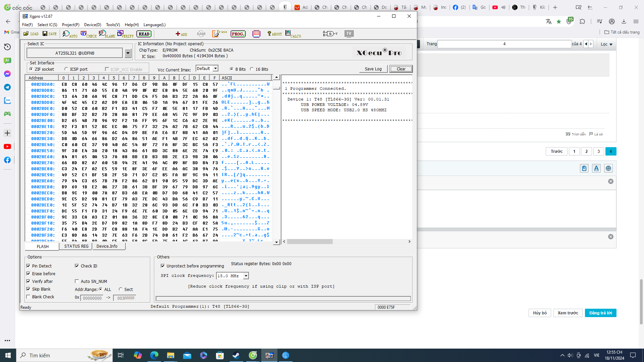The width and height of the screenshot is (644, 362).
Task: Click the logic gate test icon
Action: (330, 34)
